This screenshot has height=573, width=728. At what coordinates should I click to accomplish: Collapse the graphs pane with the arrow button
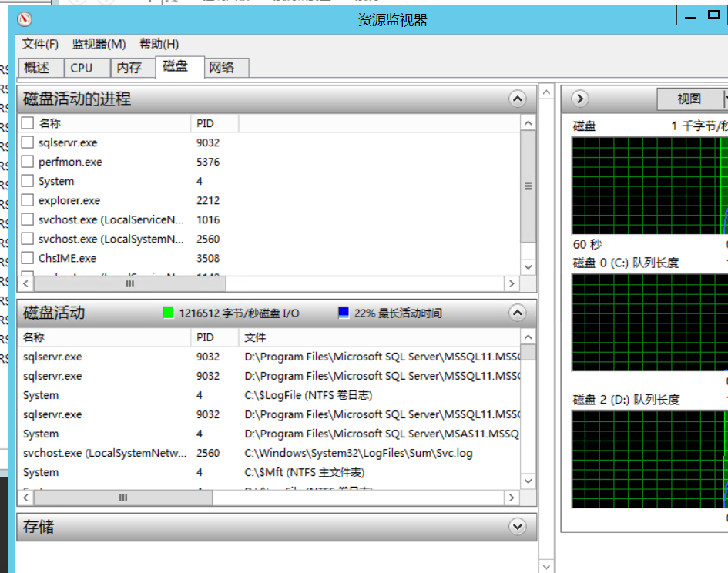(x=580, y=99)
